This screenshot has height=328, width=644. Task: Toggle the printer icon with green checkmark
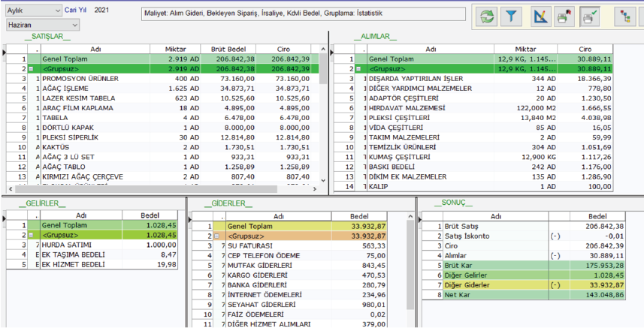(x=591, y=16)
